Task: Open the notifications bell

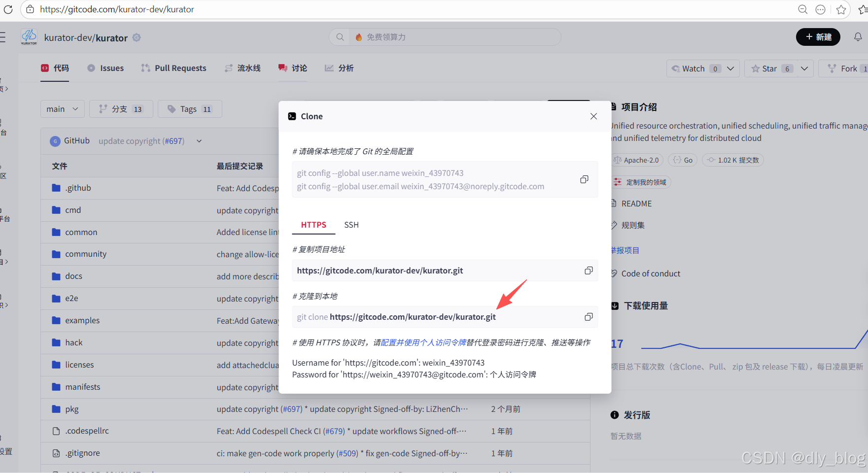Action: (x=858, y=37)
